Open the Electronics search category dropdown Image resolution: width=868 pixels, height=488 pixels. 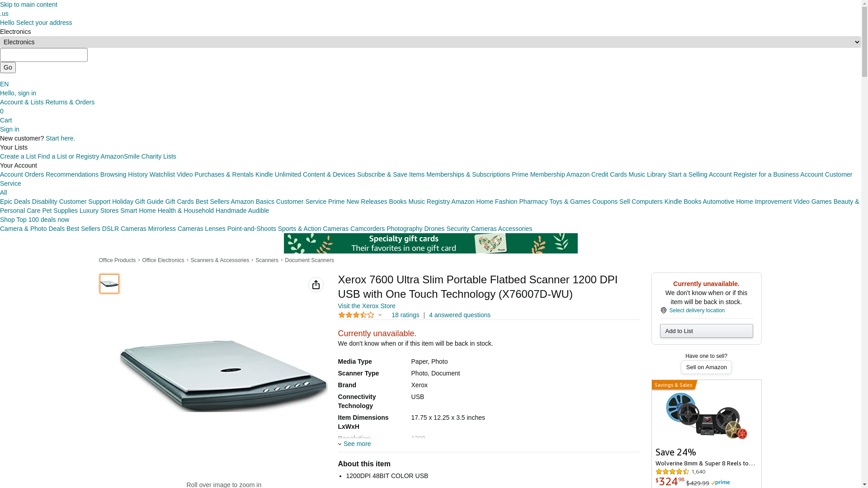coord(430,42)
